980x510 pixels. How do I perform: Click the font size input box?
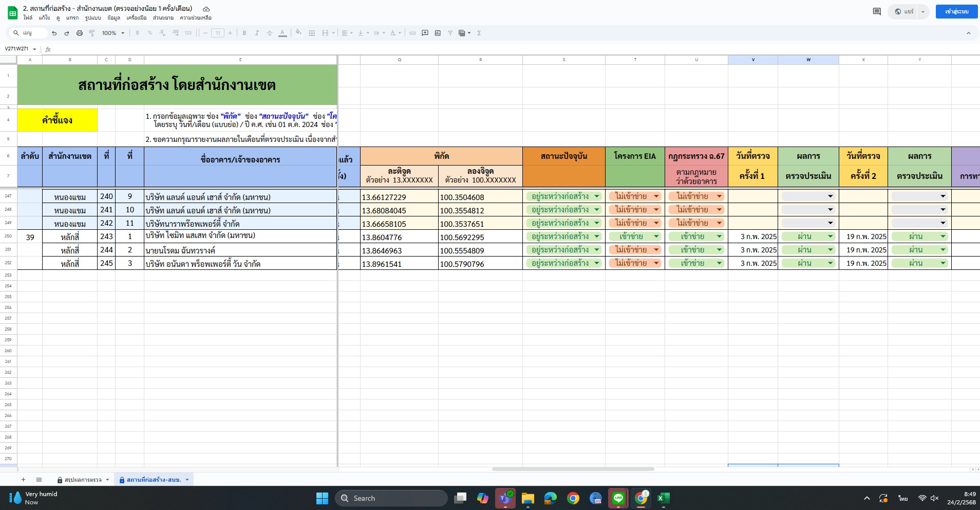pyautogui.click(x=218, y=33)
